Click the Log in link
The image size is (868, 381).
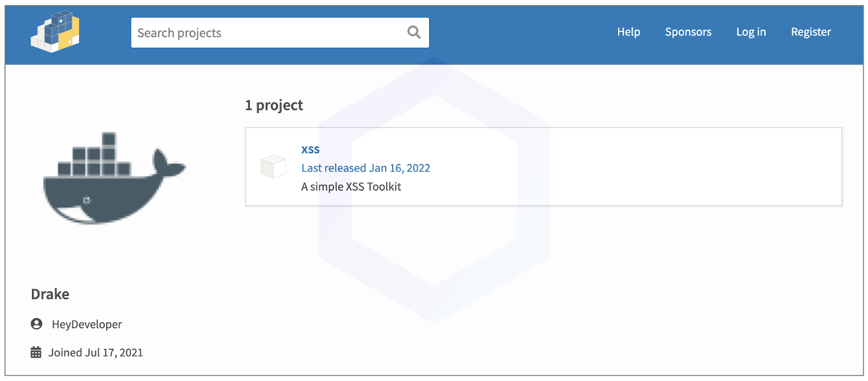pyautogui.click(x=751, y=31)
